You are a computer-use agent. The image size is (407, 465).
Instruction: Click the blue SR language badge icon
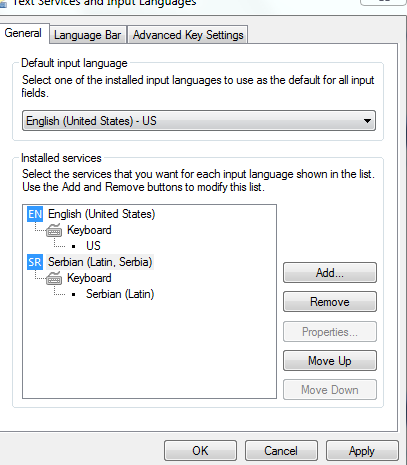click(35, 262)
